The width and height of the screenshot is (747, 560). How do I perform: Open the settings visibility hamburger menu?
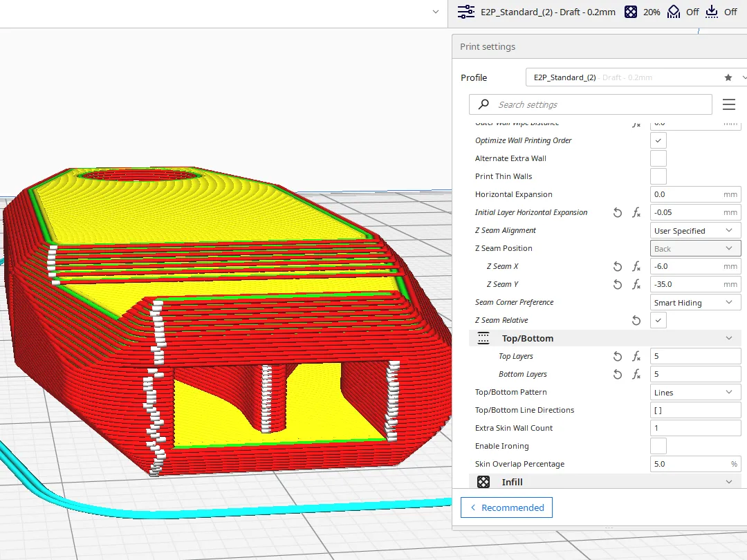click(x=728, y=104)
